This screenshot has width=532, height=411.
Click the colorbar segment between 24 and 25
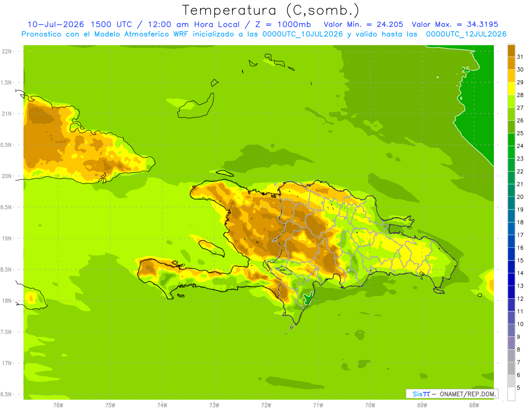tap(511, 139)
